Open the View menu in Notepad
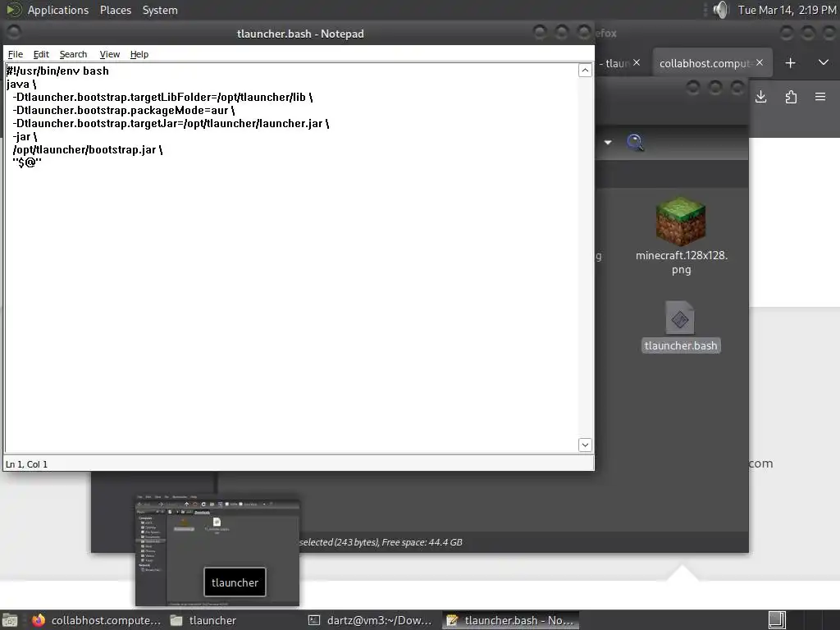The width and height of the screenshot is (840, 630). coord(109,54)
